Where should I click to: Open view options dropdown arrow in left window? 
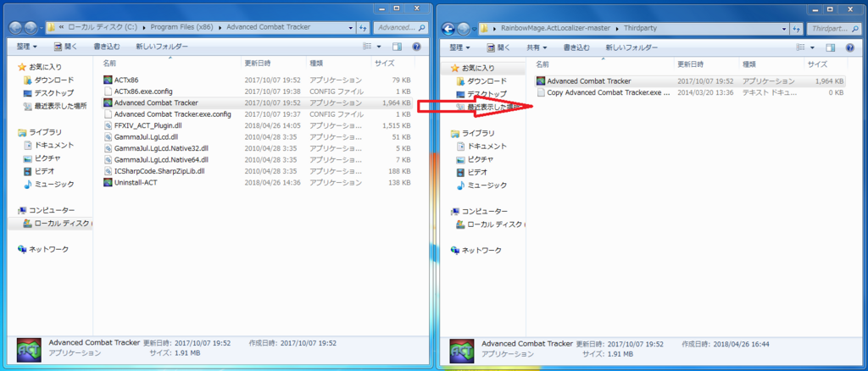tap(379, 47)
